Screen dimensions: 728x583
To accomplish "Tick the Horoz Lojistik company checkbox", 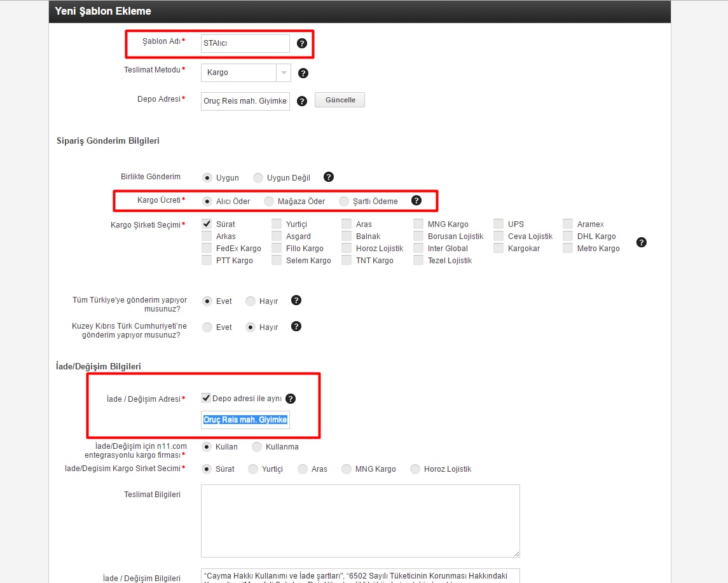I will point(347,248).
